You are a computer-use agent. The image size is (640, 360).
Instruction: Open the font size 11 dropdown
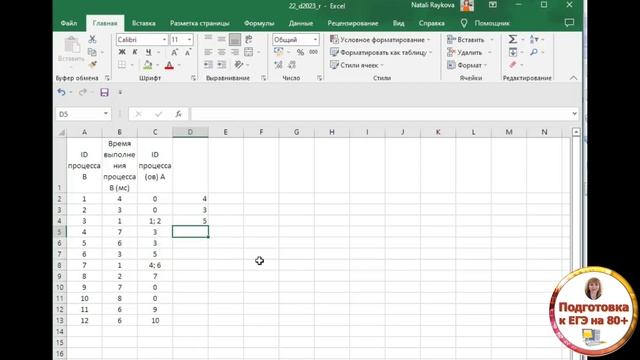[189, 40]
